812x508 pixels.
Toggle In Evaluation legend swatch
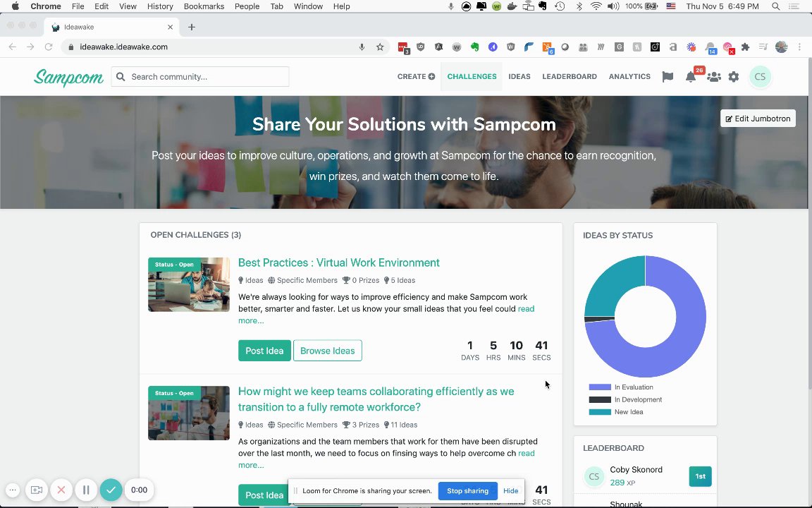point(600,387)
